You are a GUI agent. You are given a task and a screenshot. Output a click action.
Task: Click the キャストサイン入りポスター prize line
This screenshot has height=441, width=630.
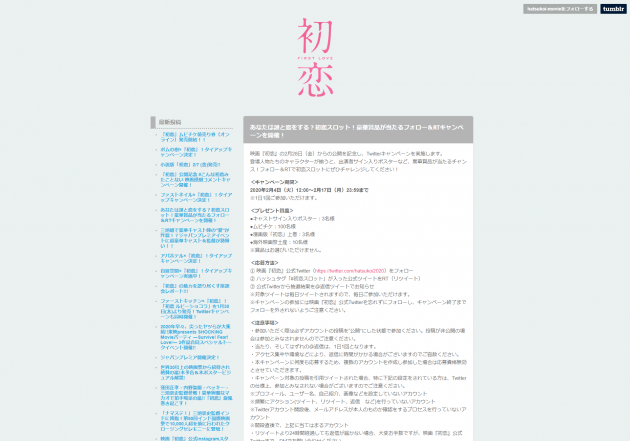click(292, 218)
